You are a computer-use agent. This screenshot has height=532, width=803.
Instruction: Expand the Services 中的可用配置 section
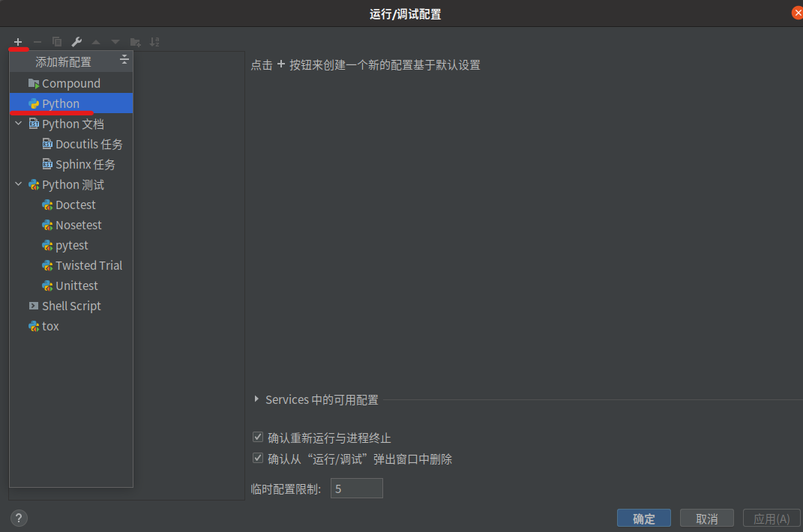pyautogui.click(x=256, y=399)
